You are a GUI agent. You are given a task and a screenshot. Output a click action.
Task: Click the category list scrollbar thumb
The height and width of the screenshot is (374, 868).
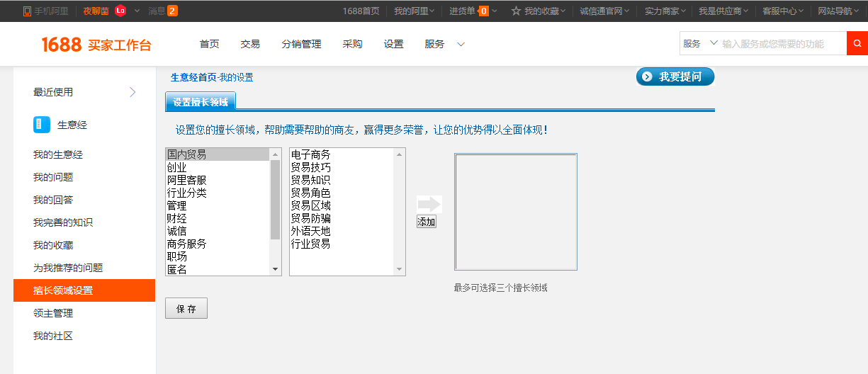coord(276,200)
